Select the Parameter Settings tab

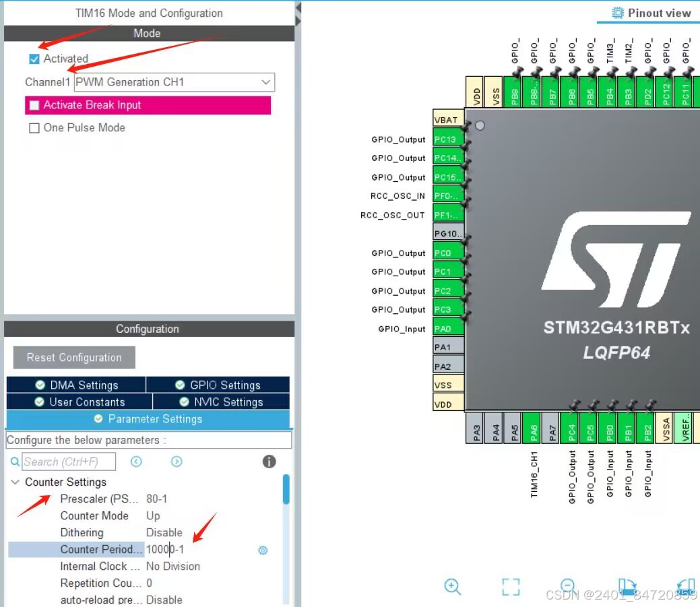(148, 419)
